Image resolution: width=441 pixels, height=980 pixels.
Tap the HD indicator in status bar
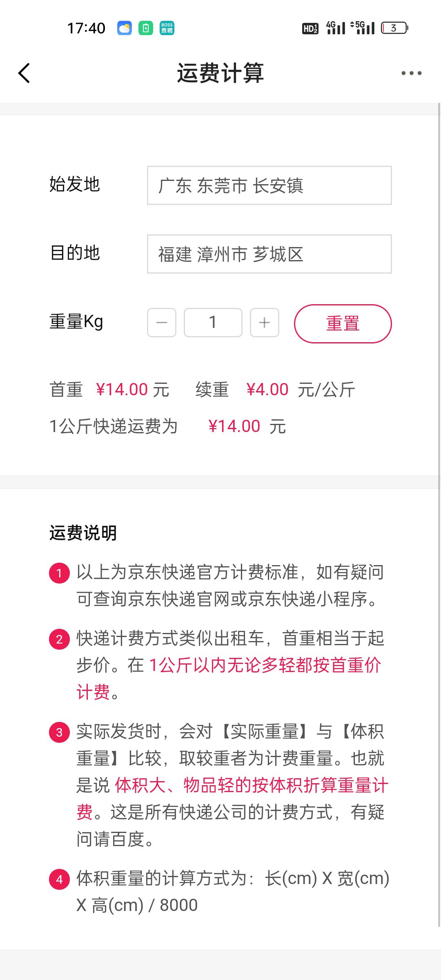[x=310, y=28]
